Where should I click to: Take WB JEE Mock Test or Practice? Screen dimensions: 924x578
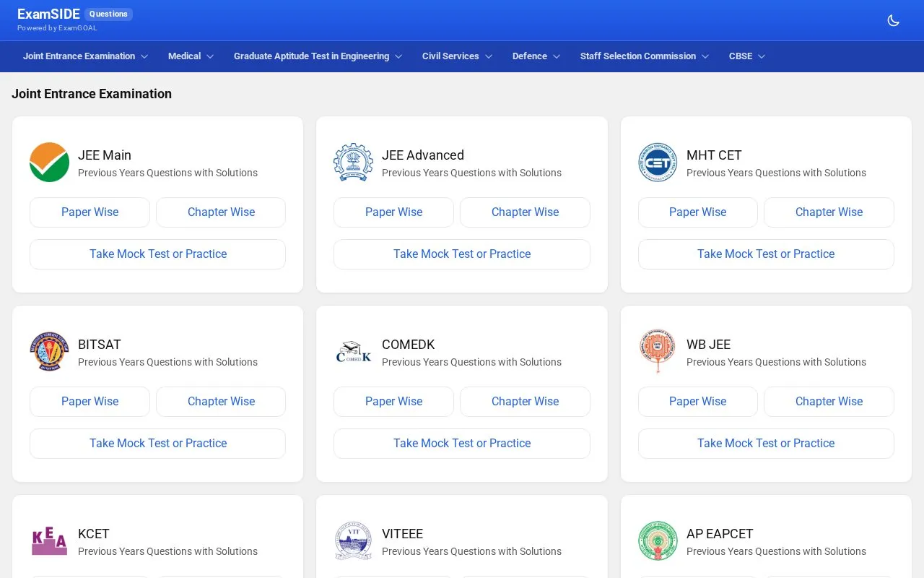coord(766,444)
